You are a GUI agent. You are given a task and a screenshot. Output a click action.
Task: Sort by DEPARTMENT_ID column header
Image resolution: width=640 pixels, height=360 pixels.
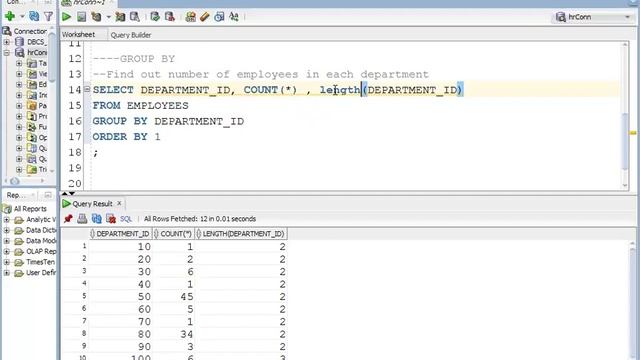click(120, 234)
